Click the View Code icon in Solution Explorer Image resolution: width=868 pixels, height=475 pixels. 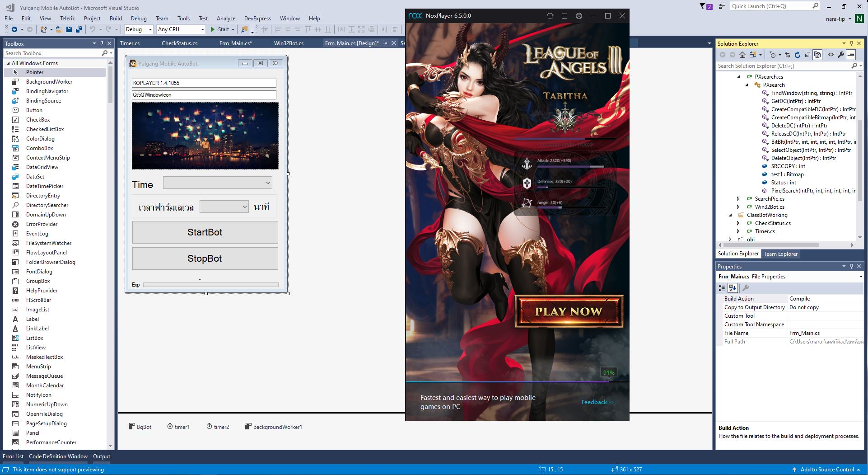[x=831, y=55]
